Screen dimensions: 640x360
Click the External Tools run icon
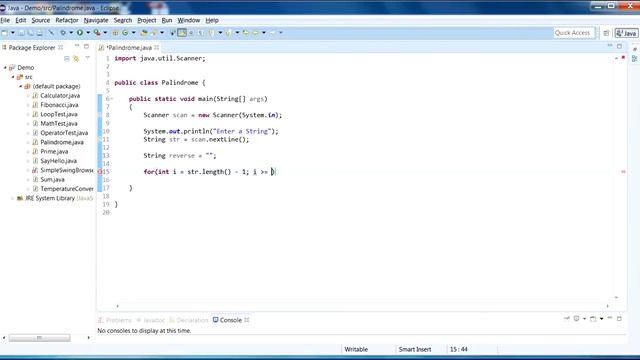point(97,33)
